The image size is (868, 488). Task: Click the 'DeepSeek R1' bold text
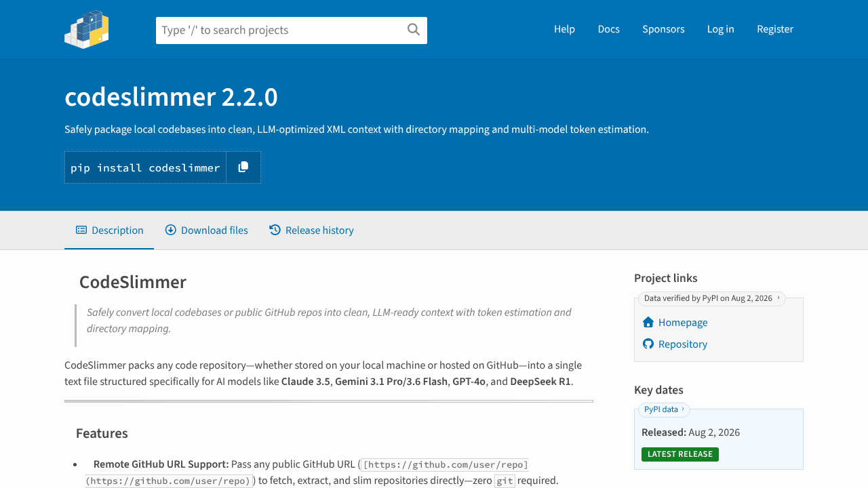coord(540,382)
